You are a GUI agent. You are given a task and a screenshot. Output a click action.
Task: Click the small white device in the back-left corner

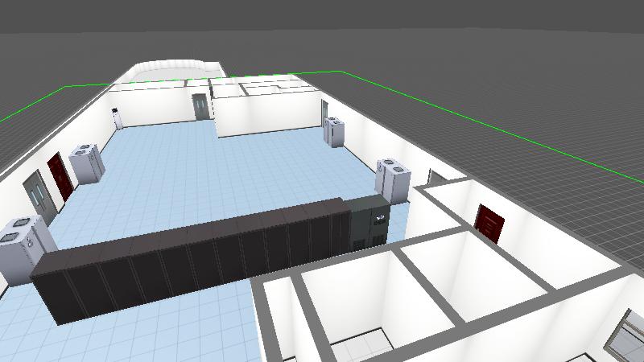click(118, 117)
